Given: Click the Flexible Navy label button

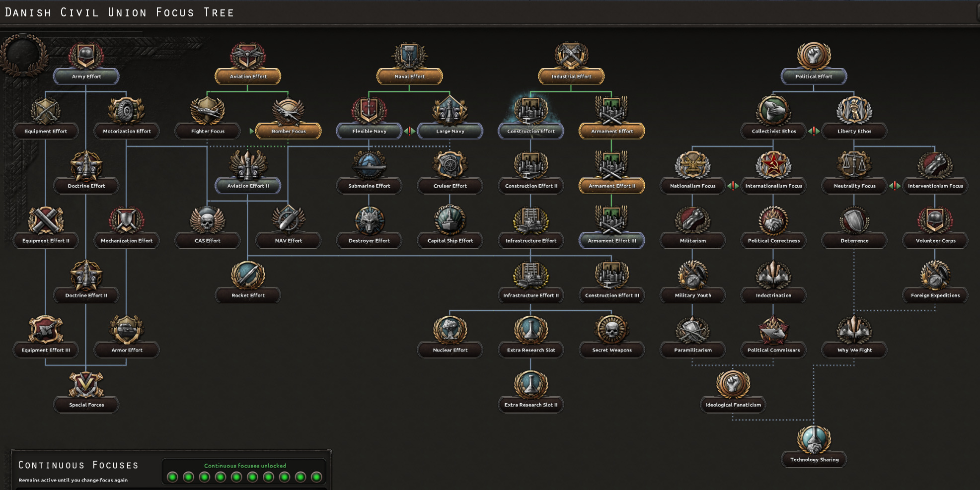Looking at the screenshot, I should [x=369, y=131].
